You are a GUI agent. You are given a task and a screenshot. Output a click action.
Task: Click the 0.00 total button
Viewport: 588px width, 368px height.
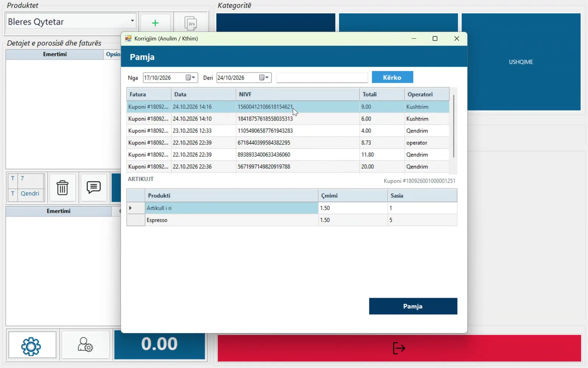click(159, 344)
